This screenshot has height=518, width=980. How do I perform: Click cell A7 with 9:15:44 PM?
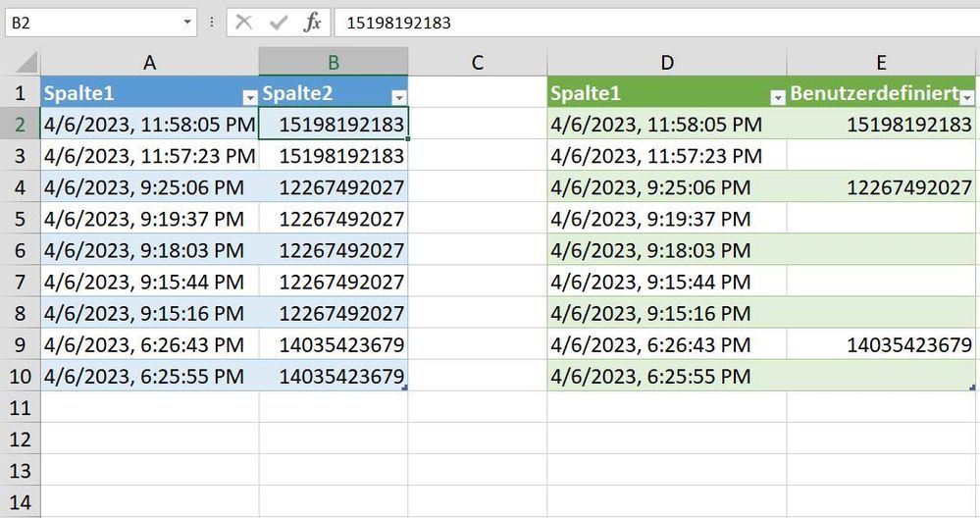[149, 282]
